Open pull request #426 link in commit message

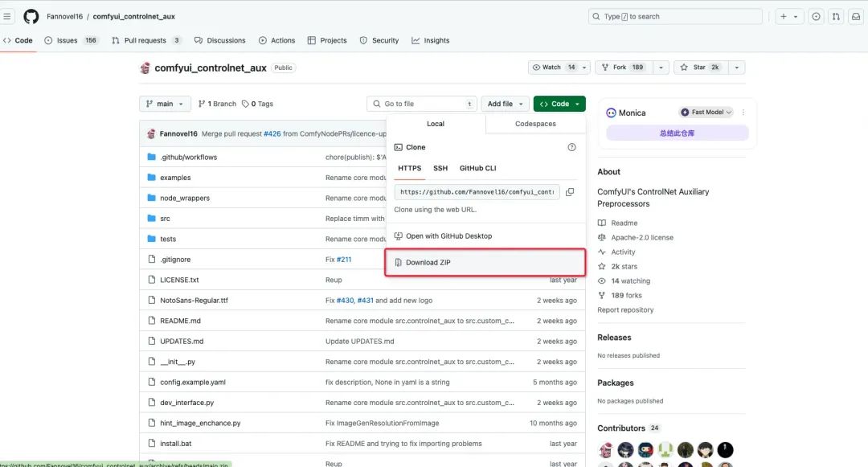coord(272,134)
